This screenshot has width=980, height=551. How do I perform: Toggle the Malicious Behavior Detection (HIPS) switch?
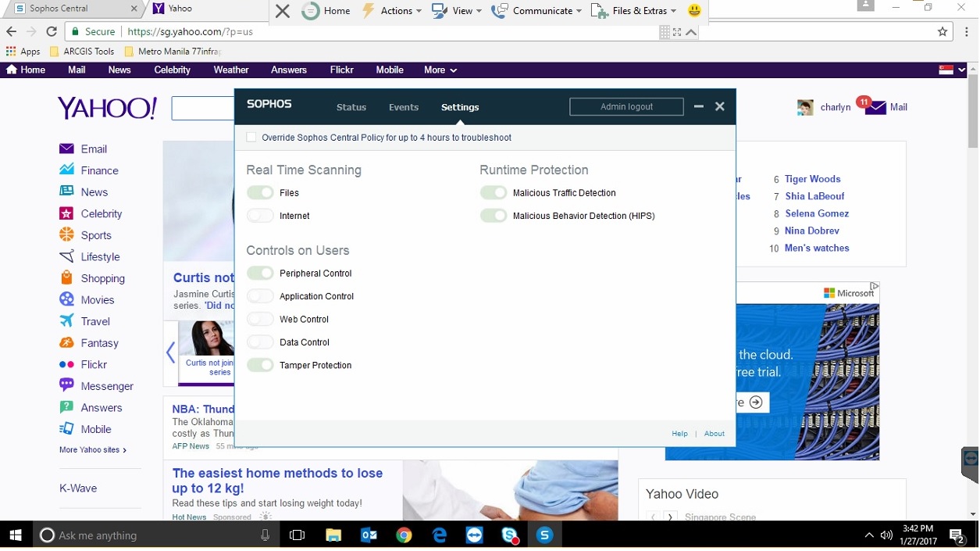click(494, 216)
